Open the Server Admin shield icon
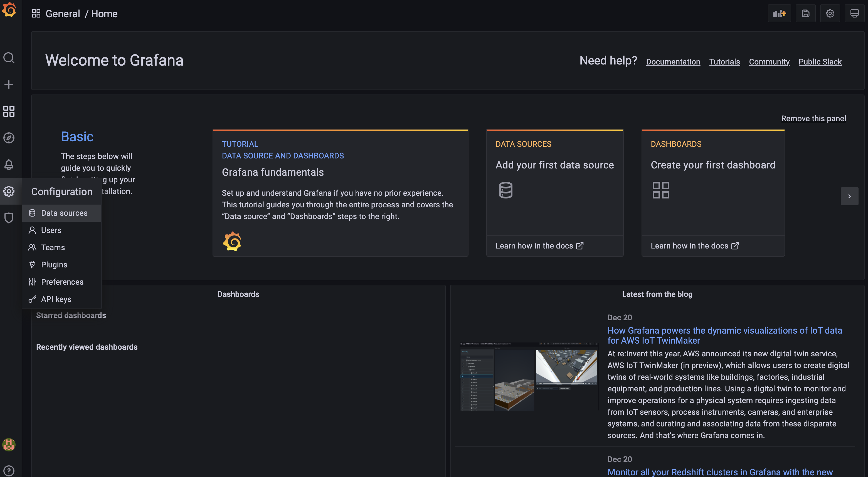 9,218
